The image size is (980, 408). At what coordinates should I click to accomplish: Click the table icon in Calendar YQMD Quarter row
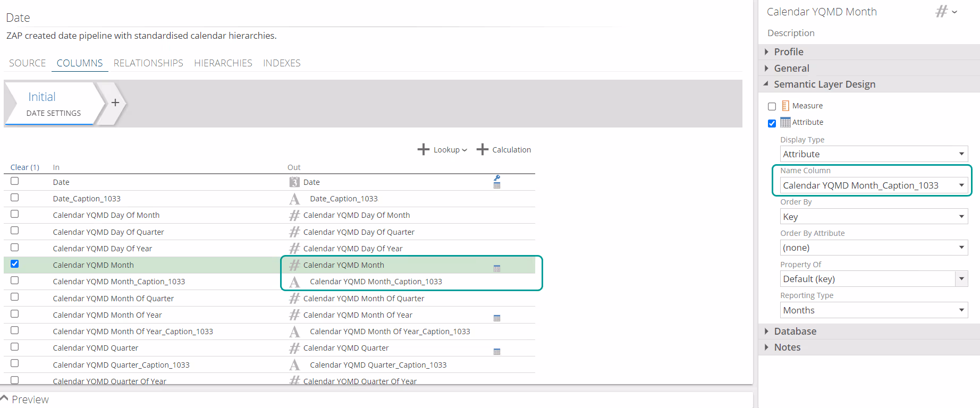coord(497,352)
